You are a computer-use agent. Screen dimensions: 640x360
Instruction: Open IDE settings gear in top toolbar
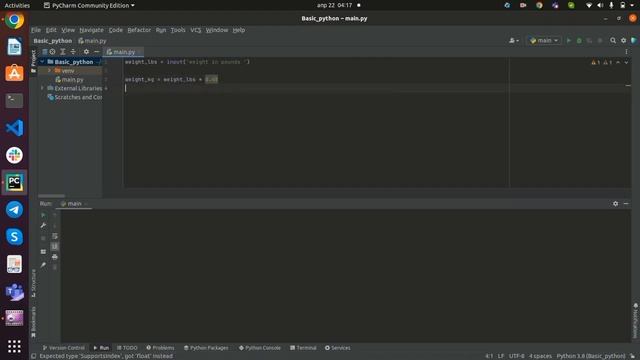623,40
